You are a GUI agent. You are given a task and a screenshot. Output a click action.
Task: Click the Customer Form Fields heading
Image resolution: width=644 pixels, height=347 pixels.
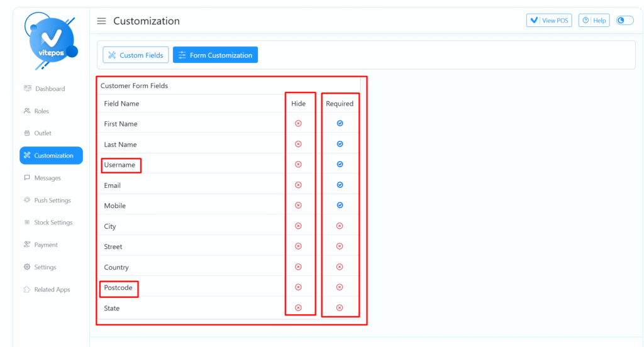135,86
